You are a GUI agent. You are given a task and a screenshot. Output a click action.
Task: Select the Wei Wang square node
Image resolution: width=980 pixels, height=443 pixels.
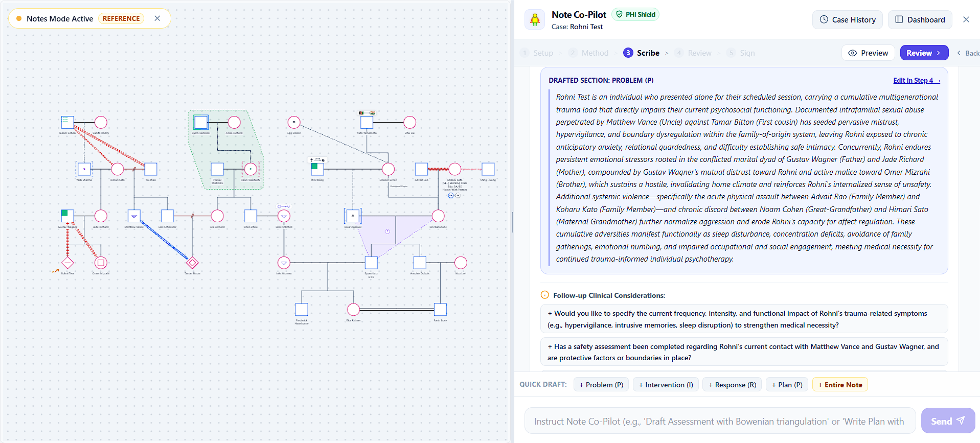pyautogui.click(x=317, y=169)
